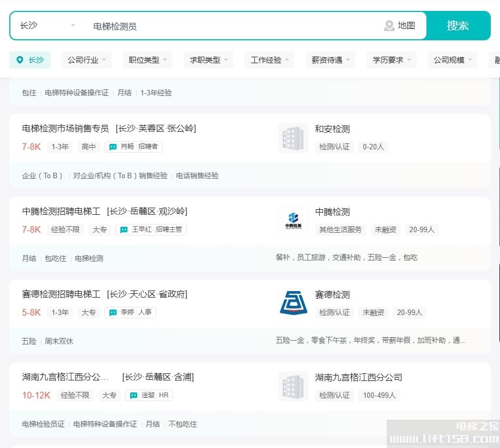Click 0-20人 company size tag

(x=374, y=147)
